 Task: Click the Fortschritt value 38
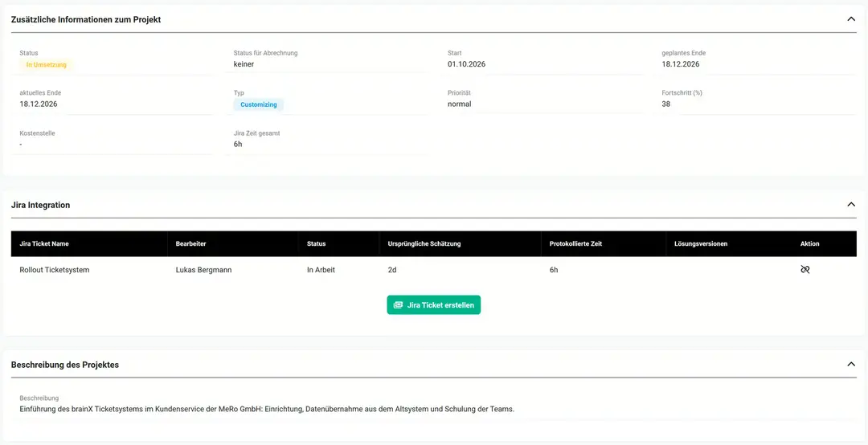[666, 104]
